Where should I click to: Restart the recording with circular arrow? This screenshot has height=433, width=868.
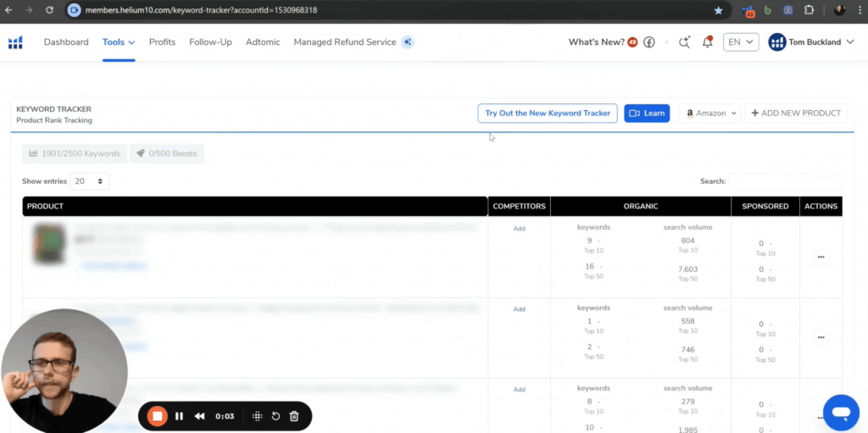[275, 416]
